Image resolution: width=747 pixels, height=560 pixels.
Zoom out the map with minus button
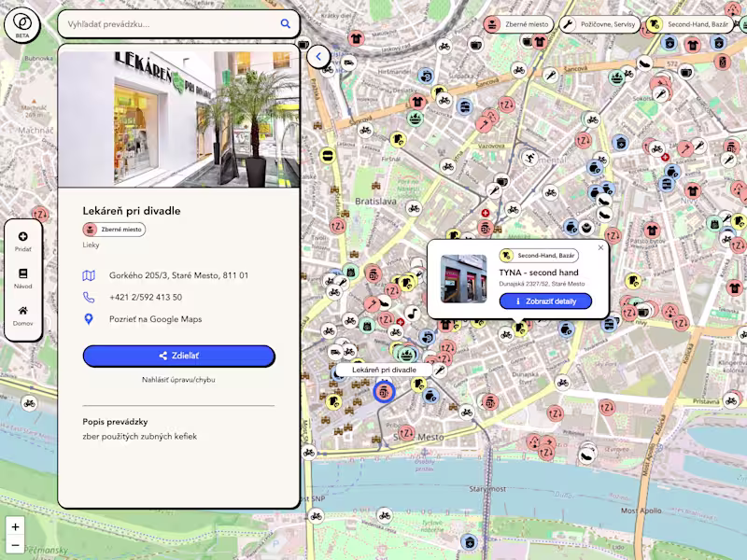coord(15,544)
